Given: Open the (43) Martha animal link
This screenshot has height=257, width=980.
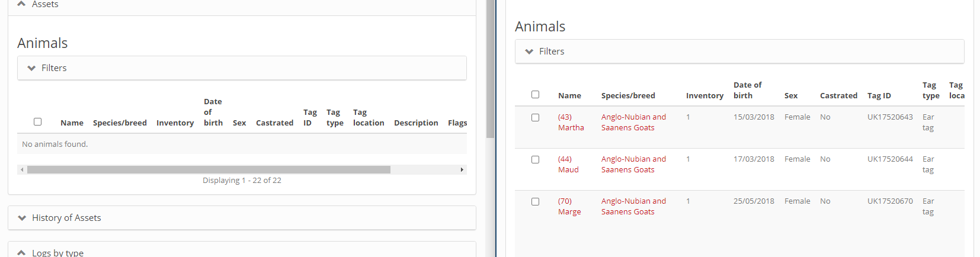Looking at the screenshot, I should (x=571, y=122).
